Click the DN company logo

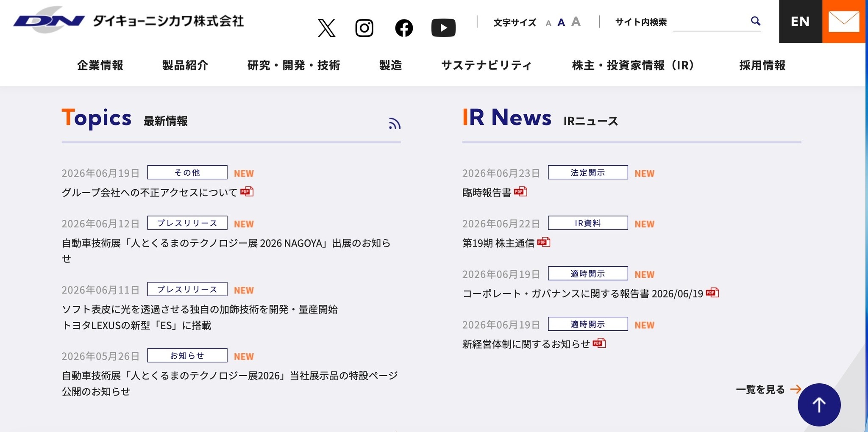(49, 20)
